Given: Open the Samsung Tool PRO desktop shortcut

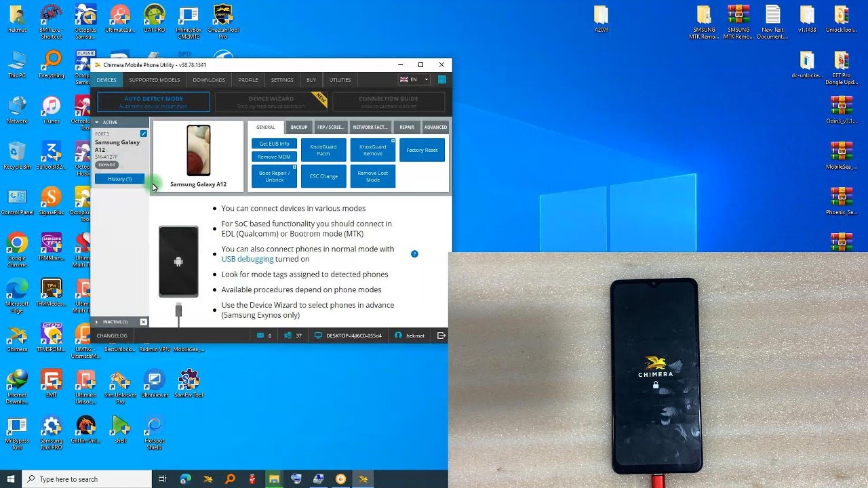Looking at the screenshot, I should pos(52,432).
